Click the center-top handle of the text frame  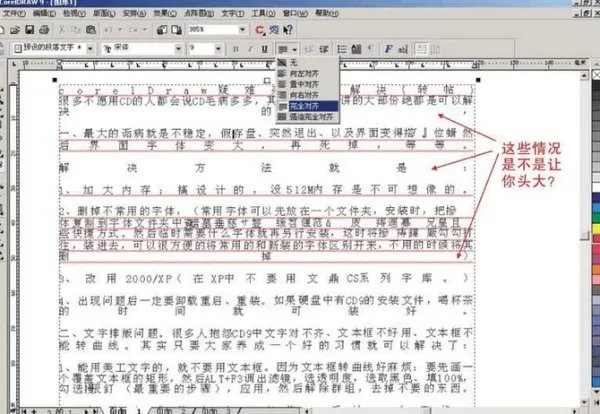pos(267,80)
